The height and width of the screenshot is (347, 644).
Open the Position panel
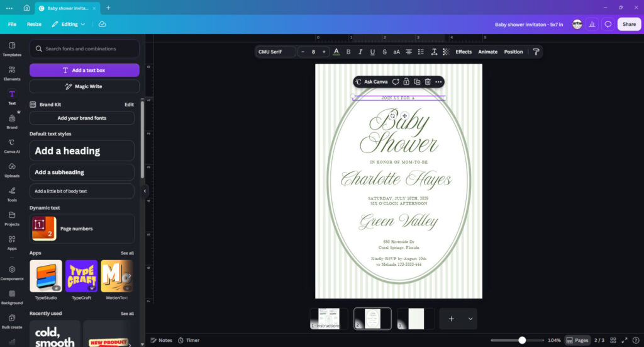(x=513, y=52)
